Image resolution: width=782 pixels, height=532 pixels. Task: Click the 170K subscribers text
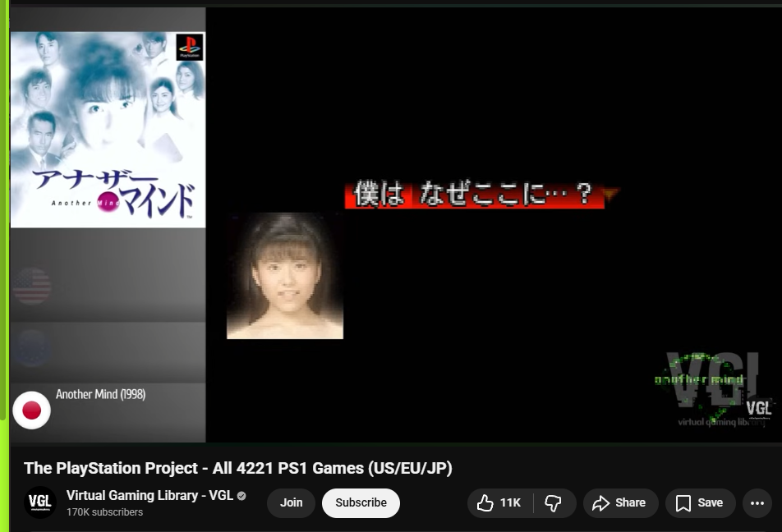pyautogui.click(x=105, y=512)
